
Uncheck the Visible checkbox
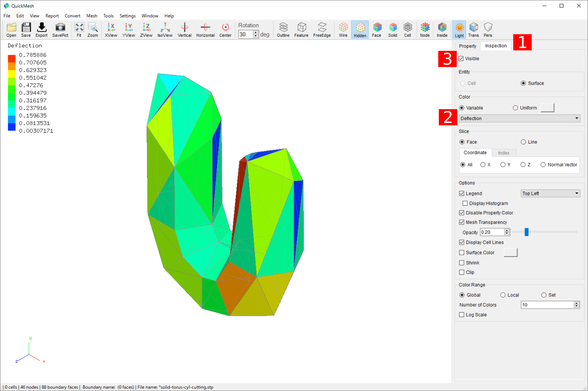pos(461,59)
